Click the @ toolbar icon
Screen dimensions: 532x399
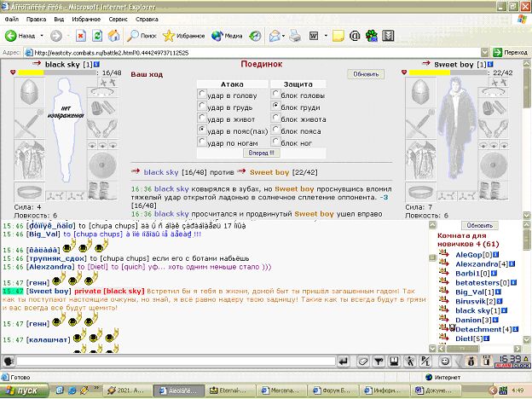[x=355, y=36]
